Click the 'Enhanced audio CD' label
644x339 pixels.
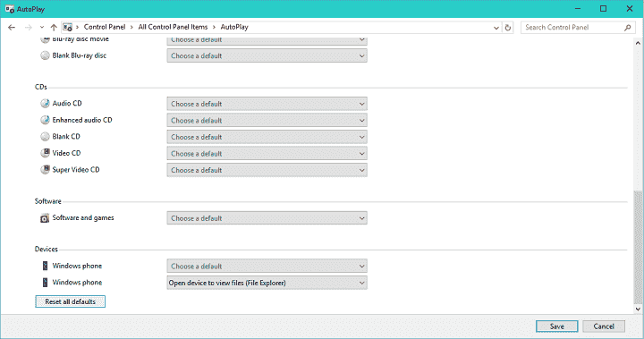(82, 120)
